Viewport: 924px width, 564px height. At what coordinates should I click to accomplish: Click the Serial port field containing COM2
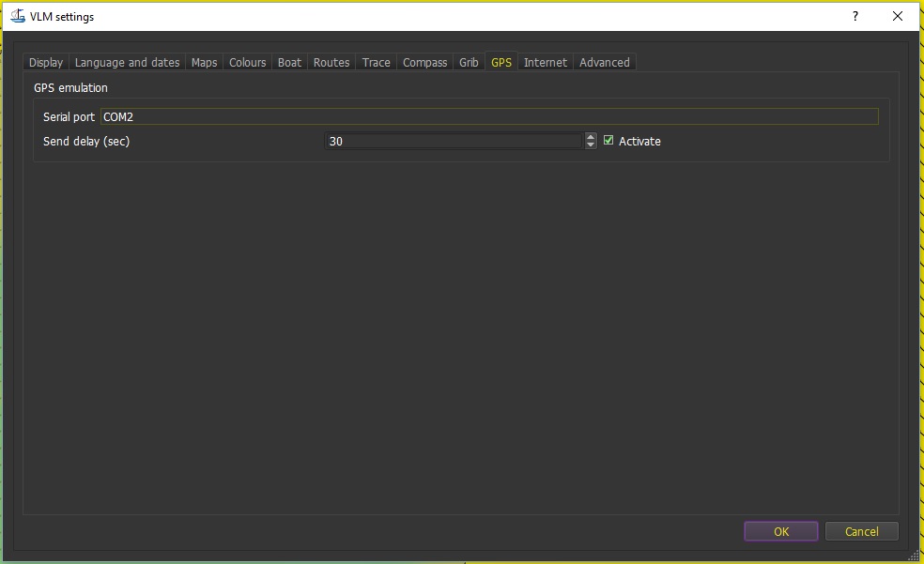point(489,116)
